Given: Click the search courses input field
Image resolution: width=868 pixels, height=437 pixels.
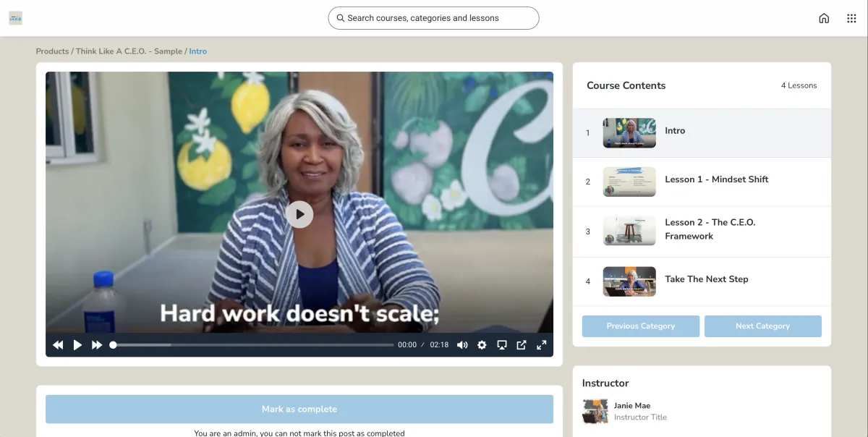Looking at the screenshot, I should [433, 18].
